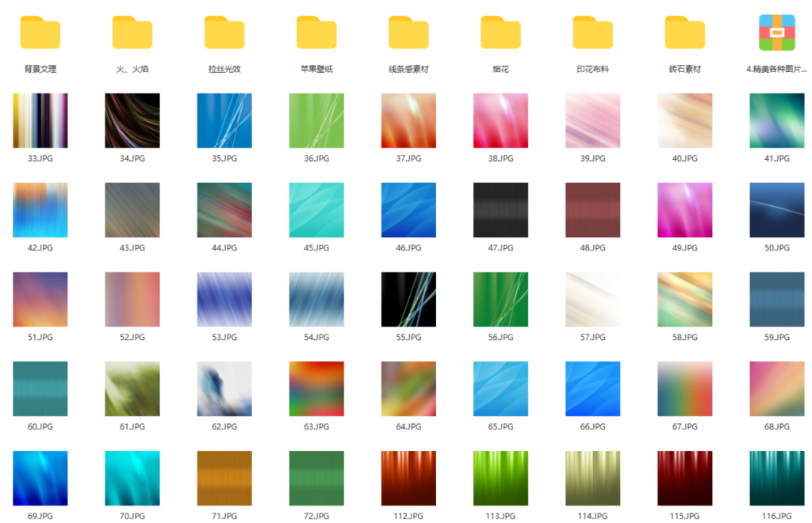
Task: Click the 线条感素材 folder
Action: point(408,33)
